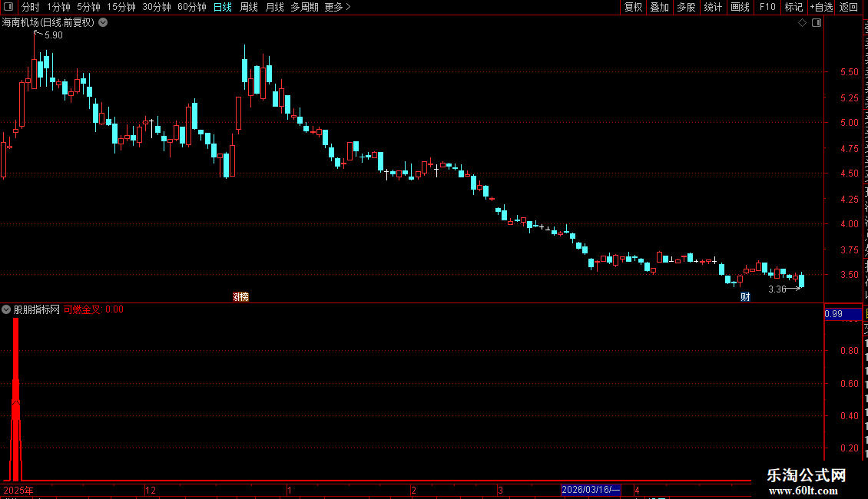Viewport: 868px width, 499px height.
Task: Open 多股 multi-stock view
Action: coord(686,7)
